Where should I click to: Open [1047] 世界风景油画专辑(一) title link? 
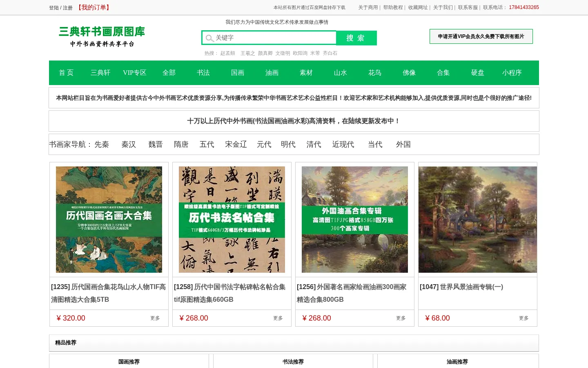(x=461, y=287)
